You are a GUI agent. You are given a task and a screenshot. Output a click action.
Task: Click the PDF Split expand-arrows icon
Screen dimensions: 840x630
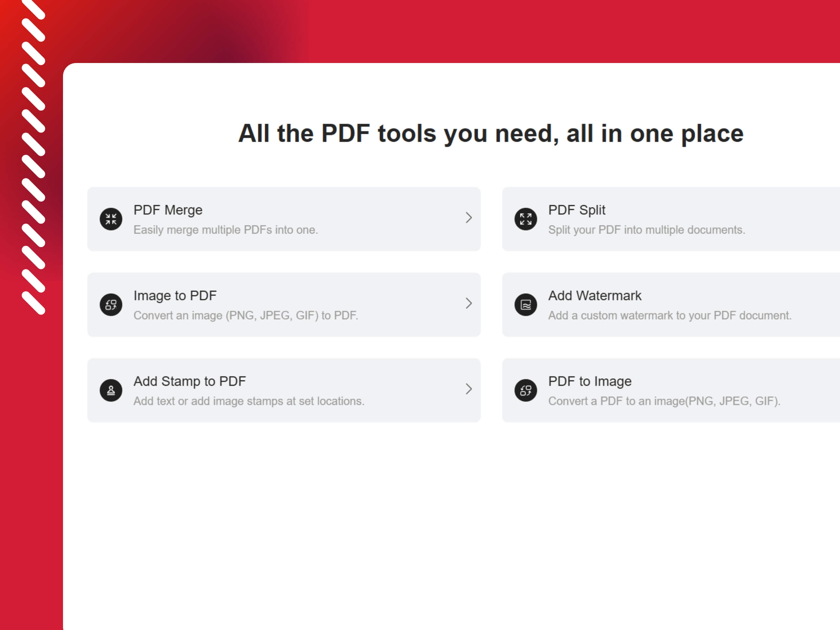(526, 219)
